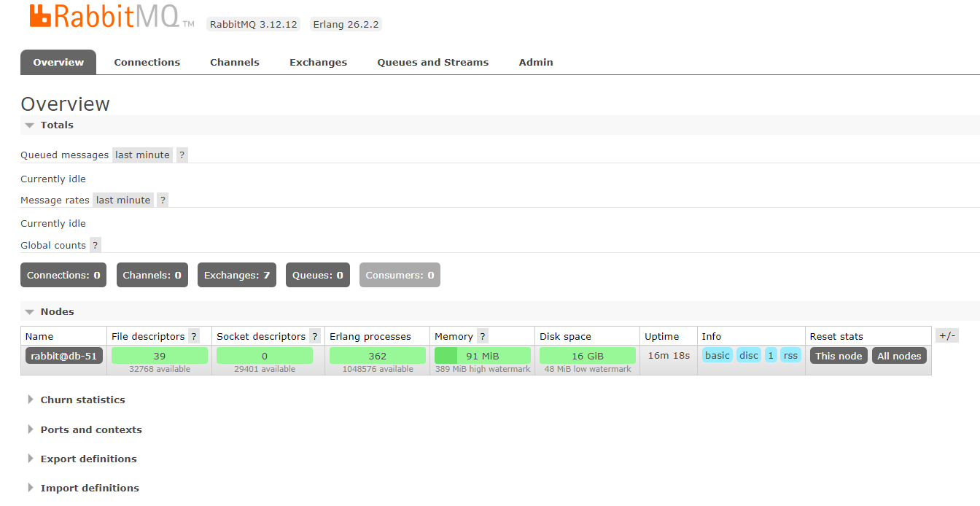This screenshot has width=980, height=506.
Task: Open the Message rates last minute range selector
Action: (123, 200)
